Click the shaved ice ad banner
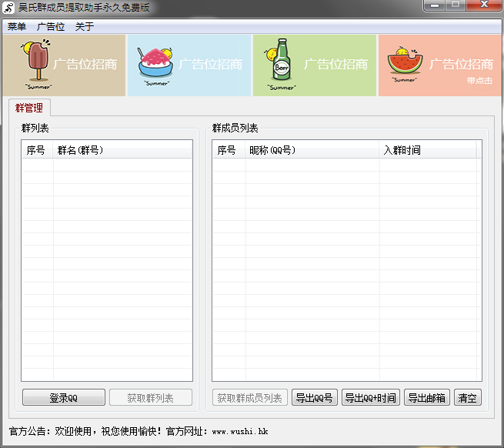Image resolution: width=504 pixels, height=448 pixels. click(x=189, y=65)
